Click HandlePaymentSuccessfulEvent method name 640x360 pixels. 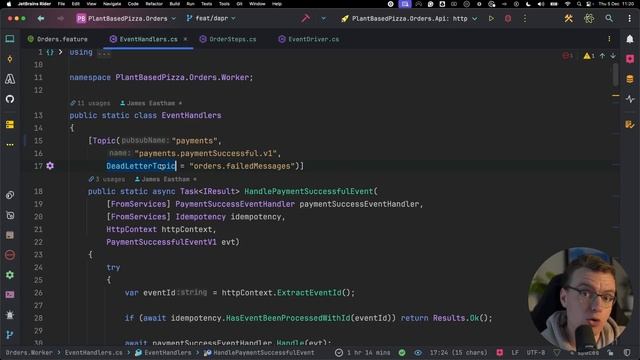point(309,191)
